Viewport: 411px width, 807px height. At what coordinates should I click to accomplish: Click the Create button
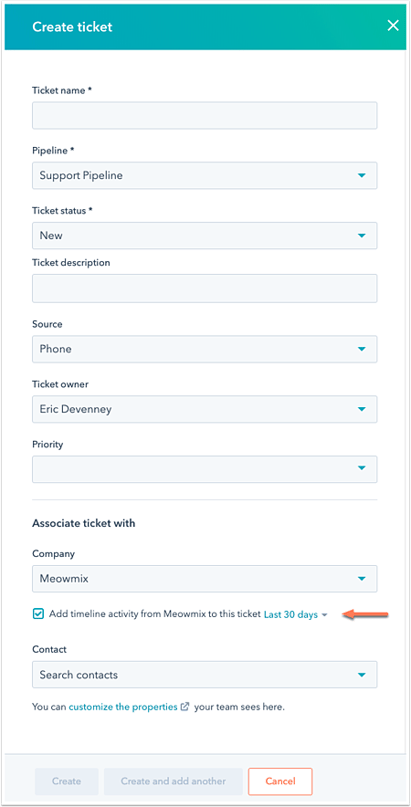pos(66,781)
